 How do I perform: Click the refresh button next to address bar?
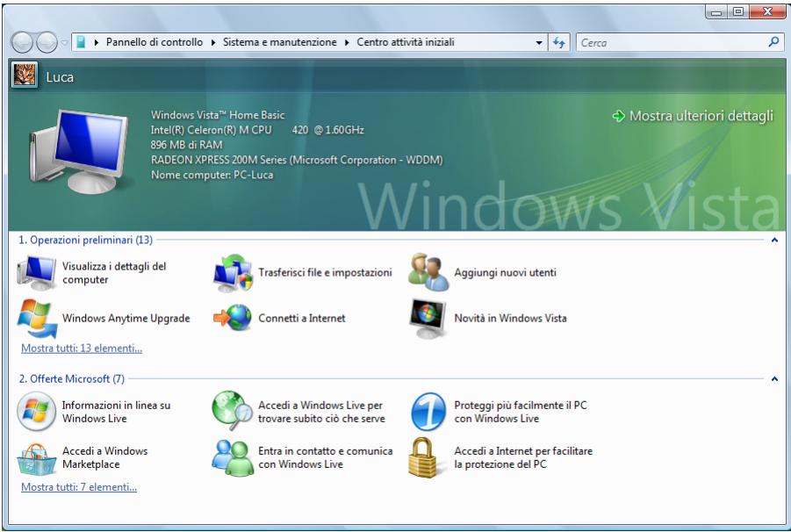click(x=558, y=42)
